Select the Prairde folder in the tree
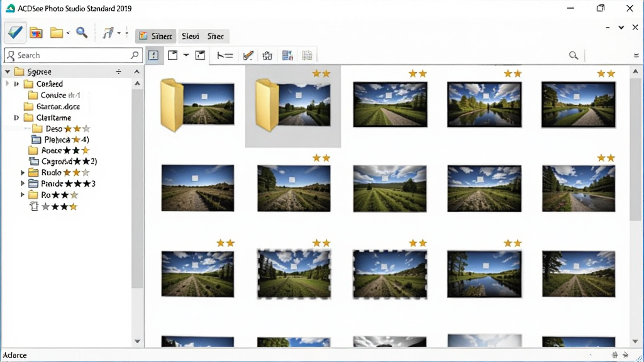 tap(62, 184)
